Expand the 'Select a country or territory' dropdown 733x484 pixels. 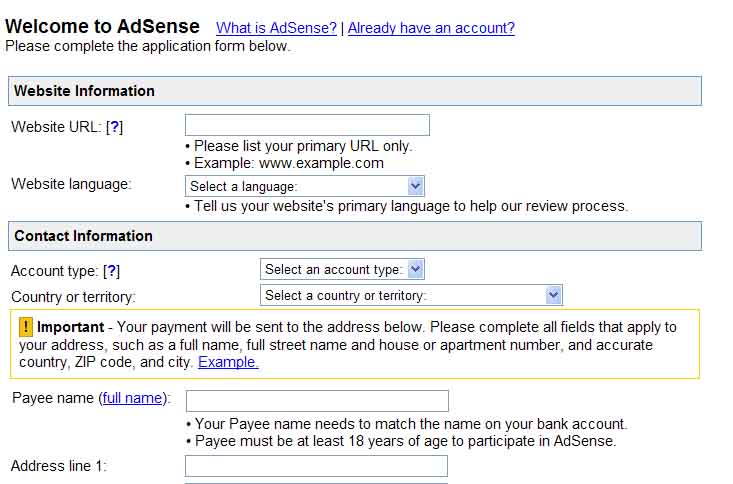(x=411, y=295)
